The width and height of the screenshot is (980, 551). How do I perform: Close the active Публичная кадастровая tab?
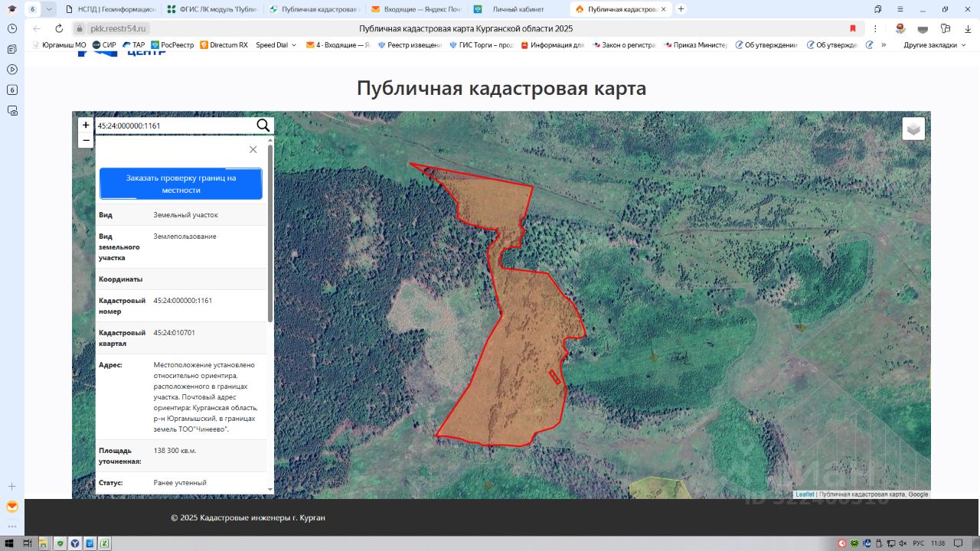[x=663, y=9]
